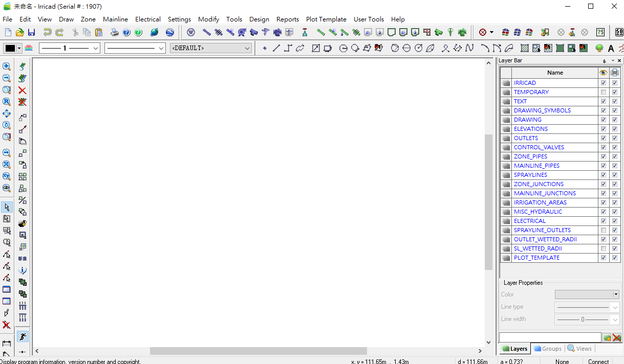This screenshot has width=624, height=364.
Task: Click the scissors Cut icon
Action: click(x=75, y=33)
